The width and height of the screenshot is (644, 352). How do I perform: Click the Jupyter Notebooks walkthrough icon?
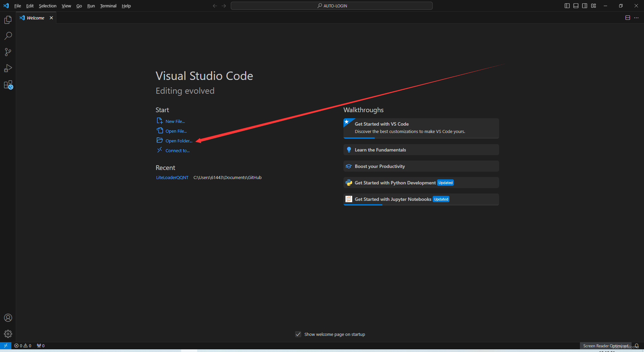(349, 199)
